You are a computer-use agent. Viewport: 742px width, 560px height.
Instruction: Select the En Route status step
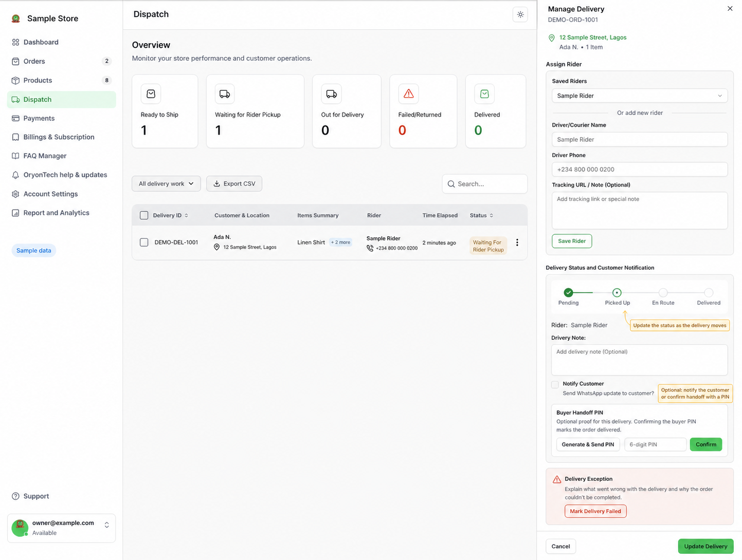663,293
